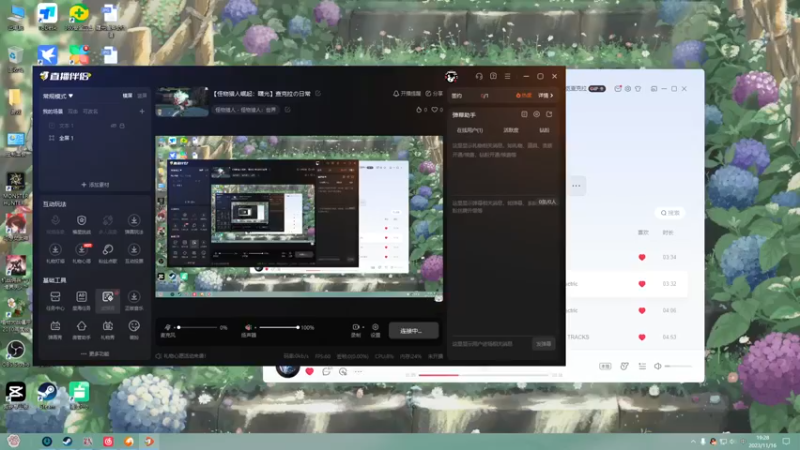Click the 0条@人 badge
Viewport: 800px width, 450px height.
pyautogui.click(x=547, y=202)
